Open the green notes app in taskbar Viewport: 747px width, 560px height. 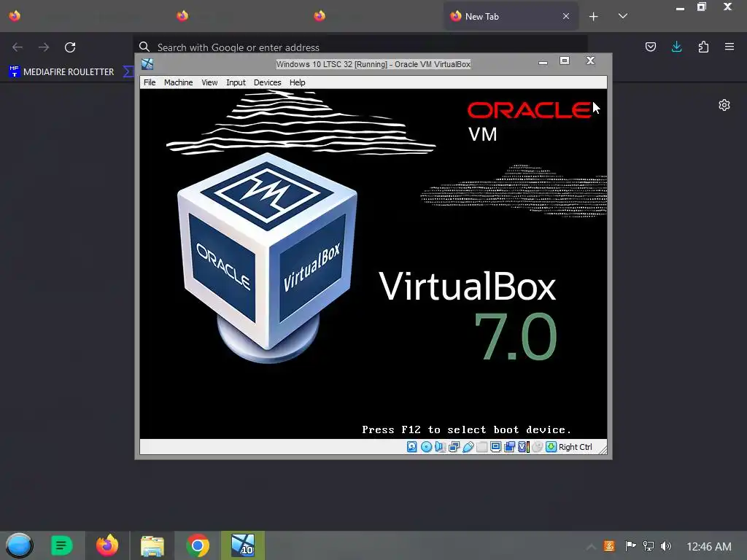tap(61, 545)
